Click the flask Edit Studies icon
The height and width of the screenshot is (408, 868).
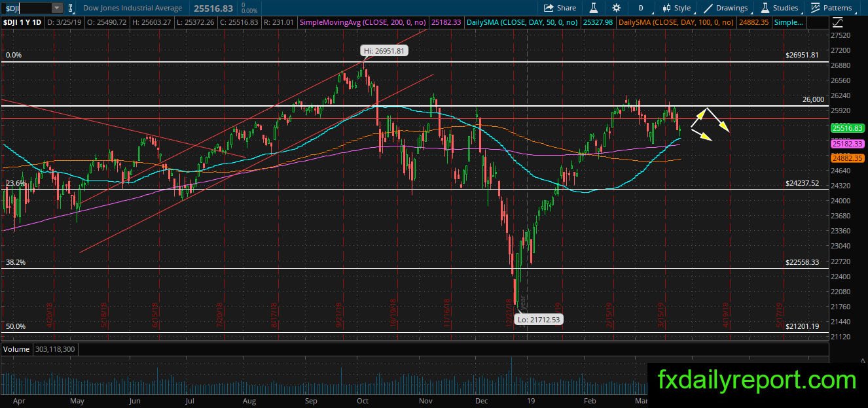pos(594,8)
